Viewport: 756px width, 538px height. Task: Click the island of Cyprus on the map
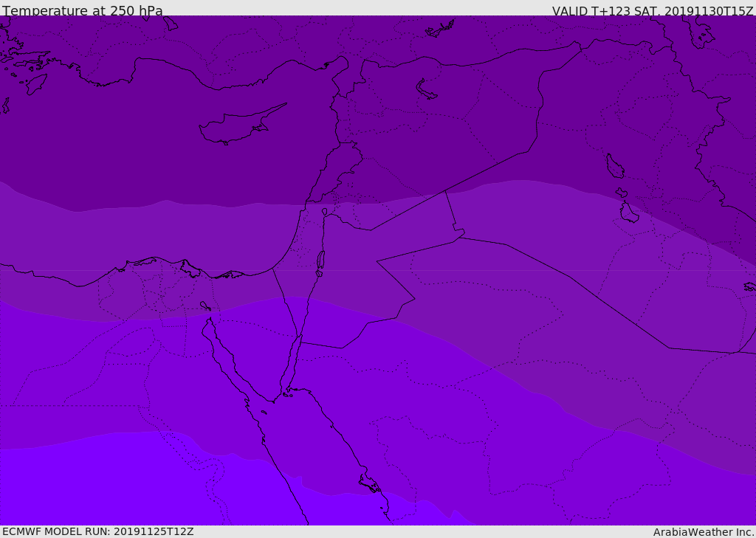pos(241,125)
